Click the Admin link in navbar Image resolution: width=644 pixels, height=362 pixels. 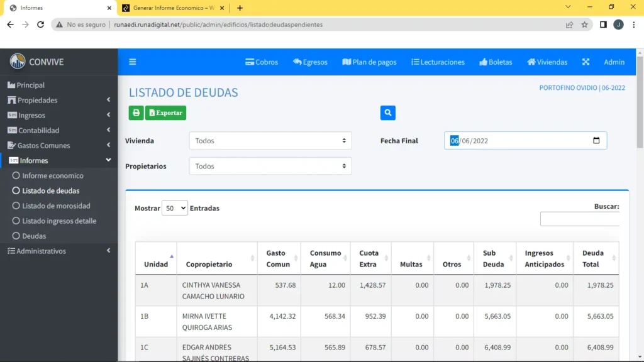pyautogui.click(x=614, y=62)
